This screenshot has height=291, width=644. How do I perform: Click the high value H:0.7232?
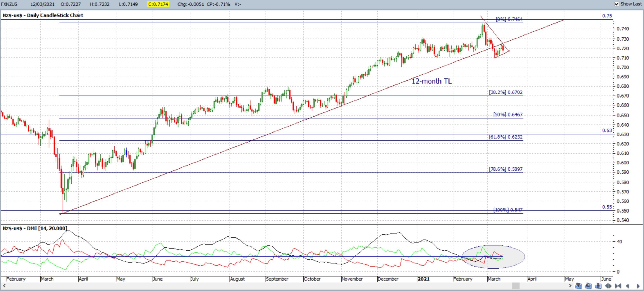coord(99,4)
